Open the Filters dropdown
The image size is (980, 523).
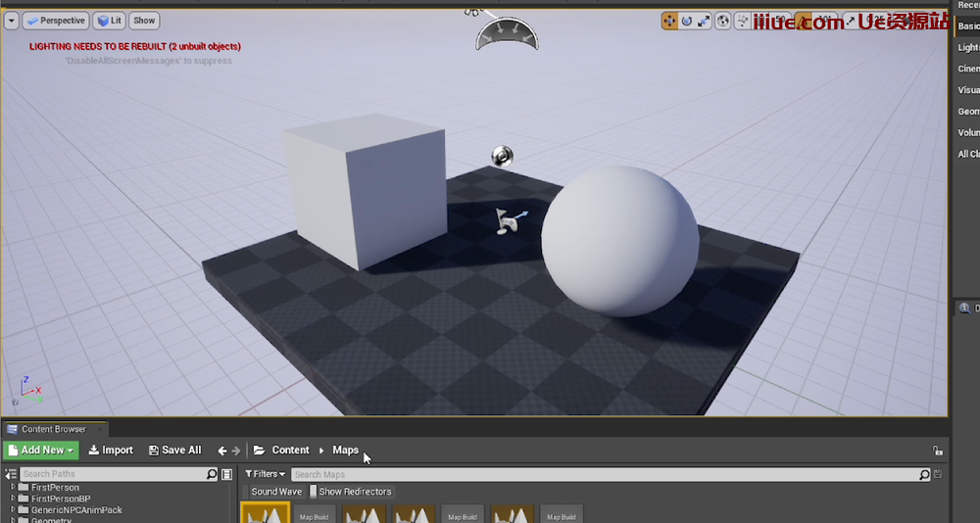tap(265, 474)
